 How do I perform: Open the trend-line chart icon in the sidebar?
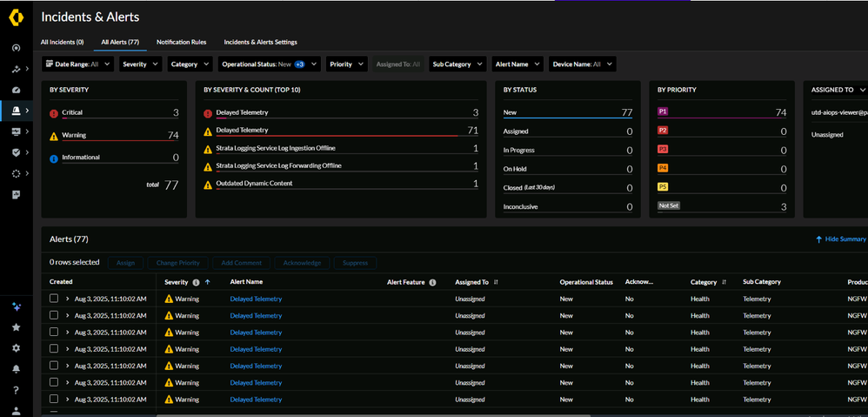click(16, 70)
